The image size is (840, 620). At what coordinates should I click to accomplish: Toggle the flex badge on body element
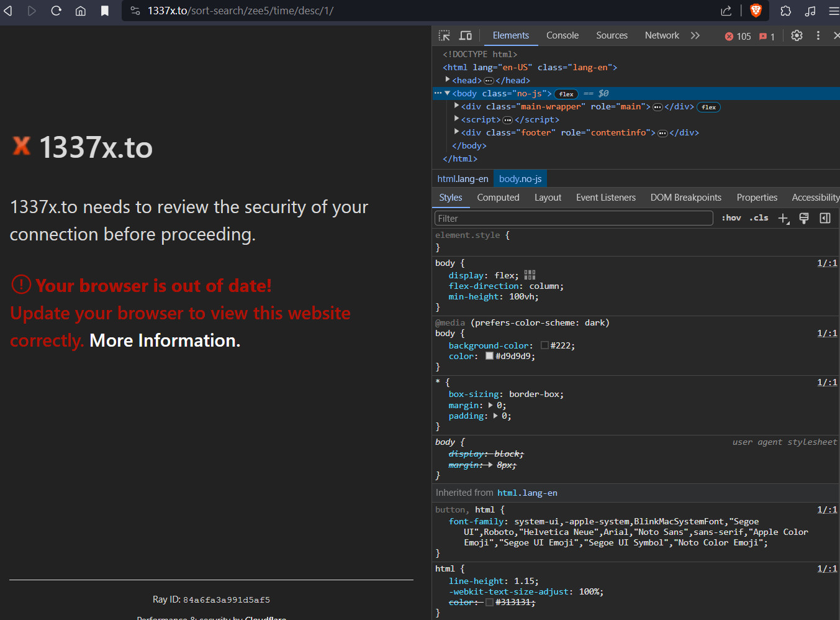click(x=566, y=94)
